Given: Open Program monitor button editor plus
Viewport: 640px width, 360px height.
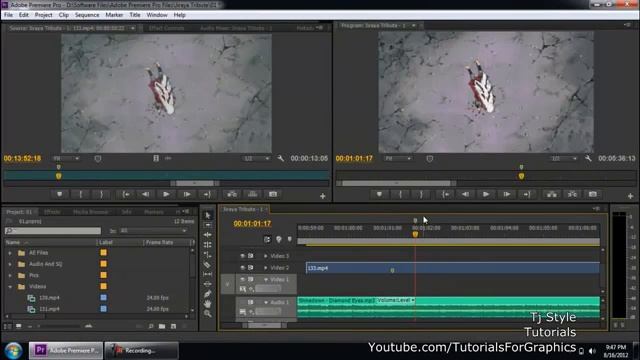Looking at the screenshot, I should (630, 196).
